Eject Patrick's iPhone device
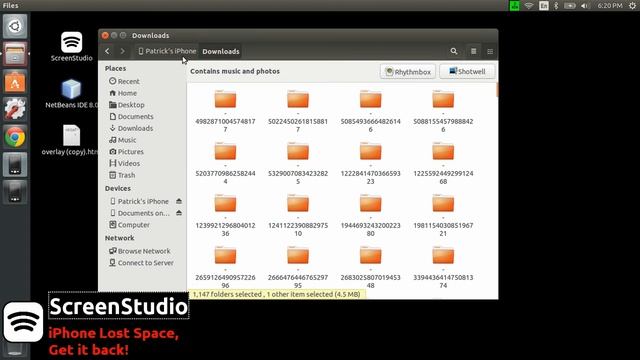This screenshot has height=360, width=640. pos(179,201)
